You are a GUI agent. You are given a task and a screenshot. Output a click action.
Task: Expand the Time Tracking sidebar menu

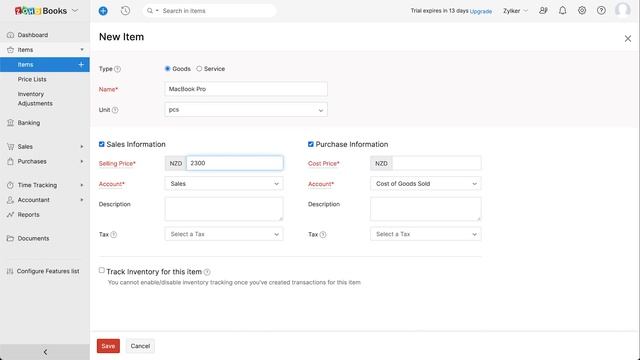(82, 185)
